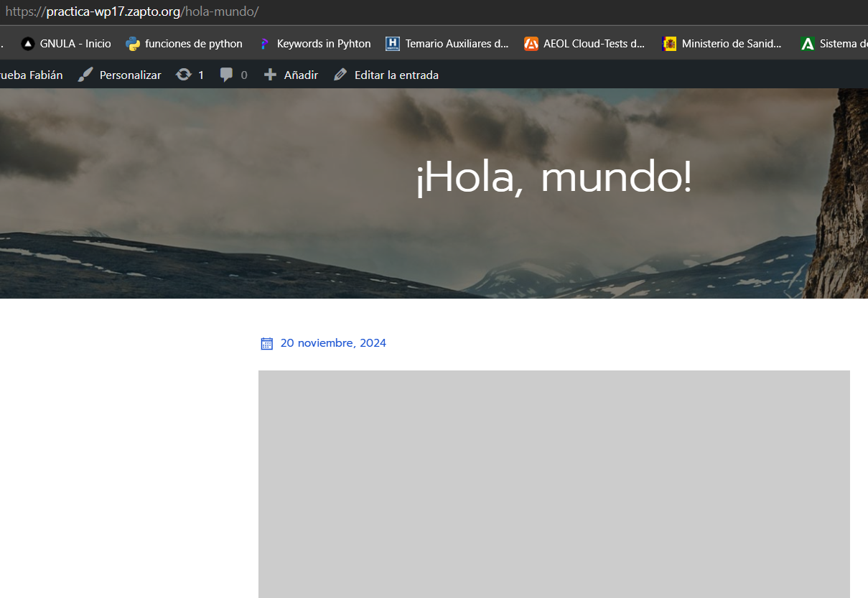Click the GNULA - Inicio bookmark favicon
Screen dimensions: 868x598
tap(28, 44)
